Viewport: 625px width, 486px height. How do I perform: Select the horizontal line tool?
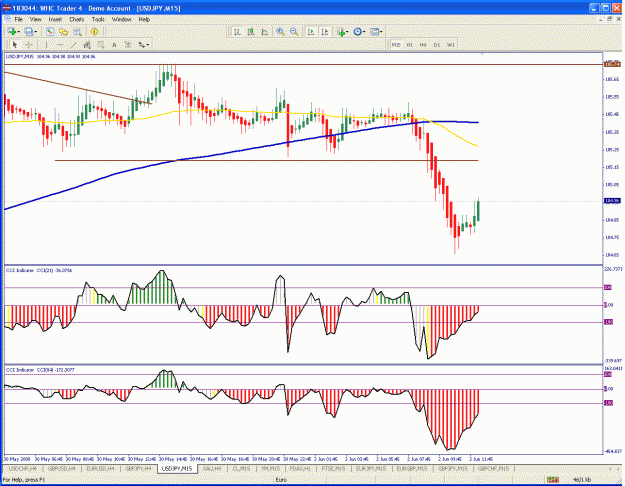pyautogui.click(x=60, y=45)
